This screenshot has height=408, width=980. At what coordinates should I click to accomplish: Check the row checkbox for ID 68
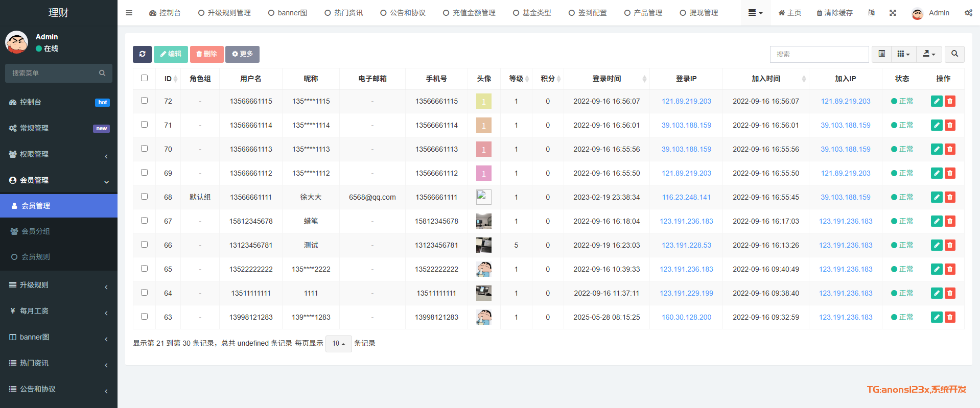pos(144,197)
